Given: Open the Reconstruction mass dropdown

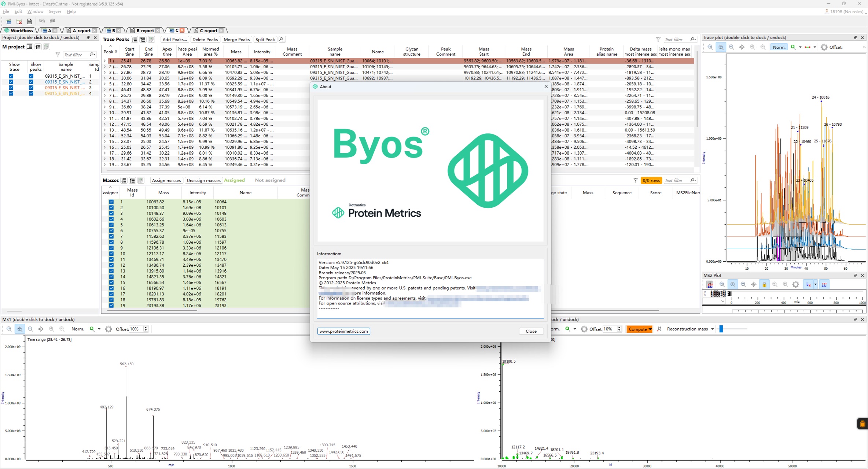Looking at the screenshot, I should tap(712, 329).
